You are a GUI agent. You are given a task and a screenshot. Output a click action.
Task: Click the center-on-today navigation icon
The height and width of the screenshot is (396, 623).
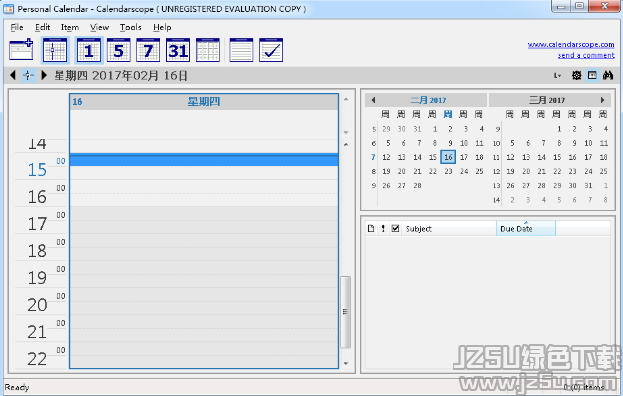[28, 75]
